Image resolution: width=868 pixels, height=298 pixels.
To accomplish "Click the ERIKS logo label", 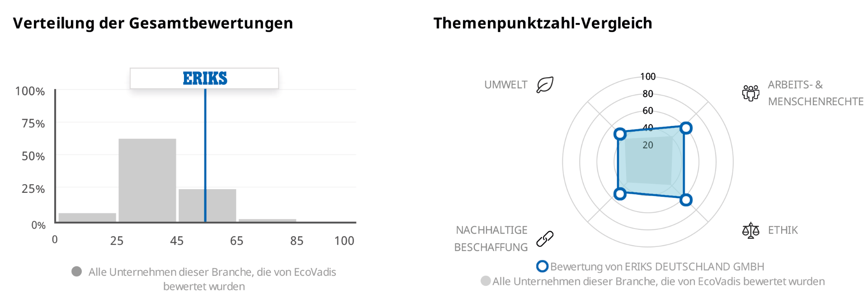I will (x=204, y=79).
